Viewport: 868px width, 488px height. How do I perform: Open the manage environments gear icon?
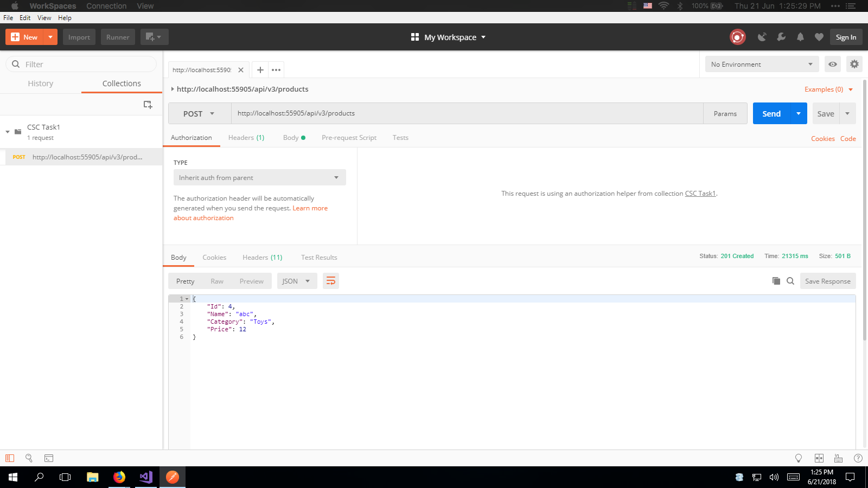click(854, 64)
